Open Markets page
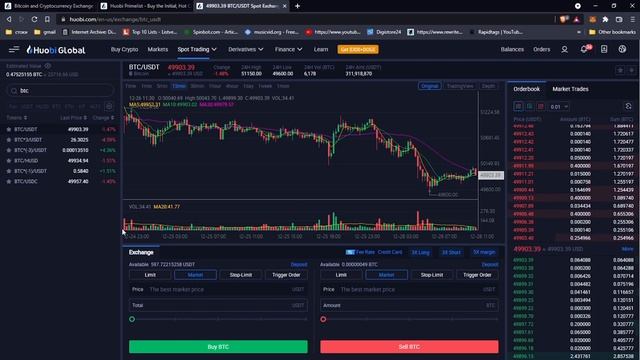Image resolution: width=640 pixels, height=360 pixels. coord(158,49)
